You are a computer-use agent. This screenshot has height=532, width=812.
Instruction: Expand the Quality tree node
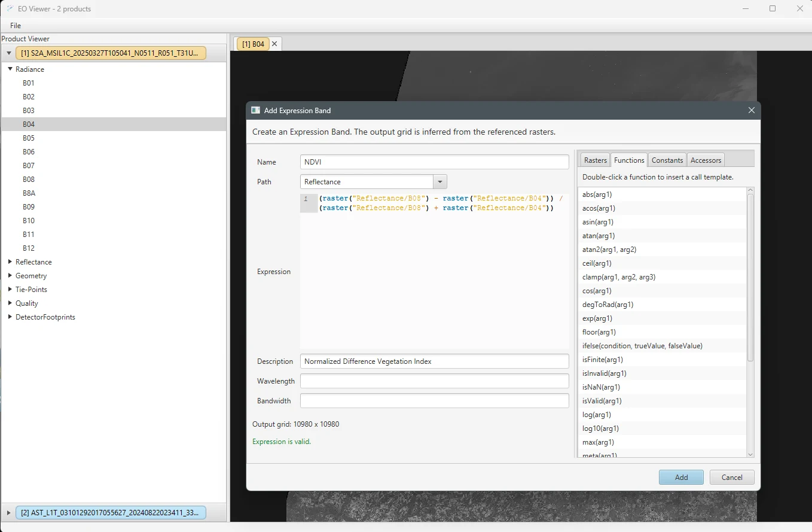coord(10,303)
